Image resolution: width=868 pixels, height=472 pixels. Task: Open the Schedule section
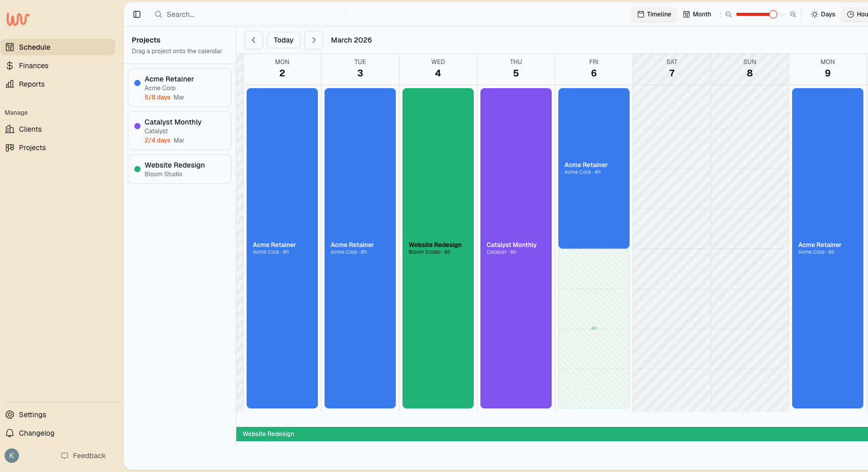pyautogui.click(x=34, y=47)
